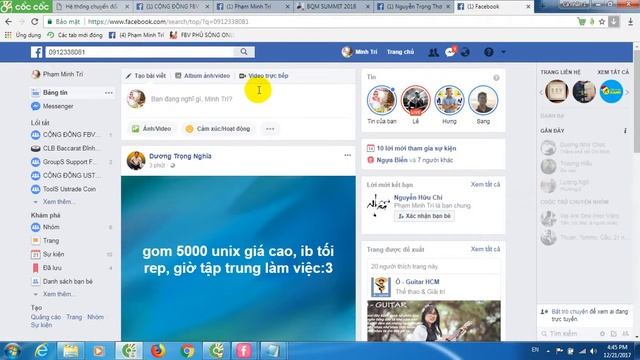Viewport: 640px width, 360px height.
Task: Click the Cốc Cốc download arrow icon
Action: [x=613, y=22]
